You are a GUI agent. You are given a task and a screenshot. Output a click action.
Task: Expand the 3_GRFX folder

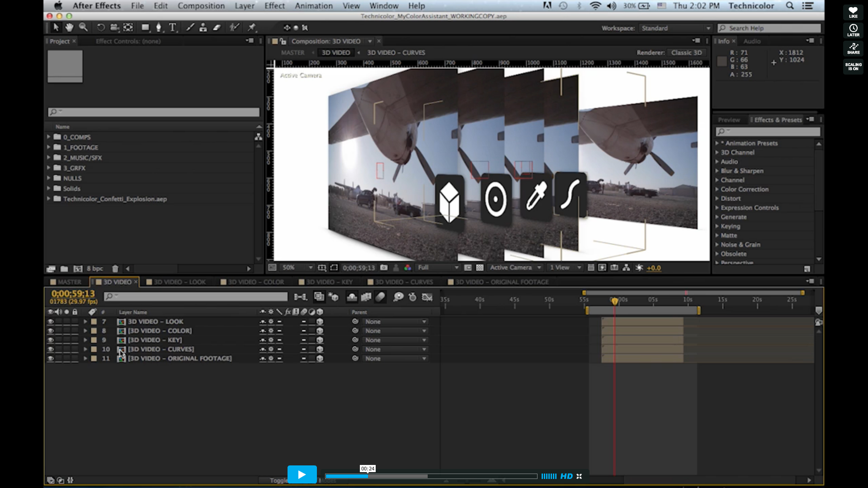[x=48, y=168]
